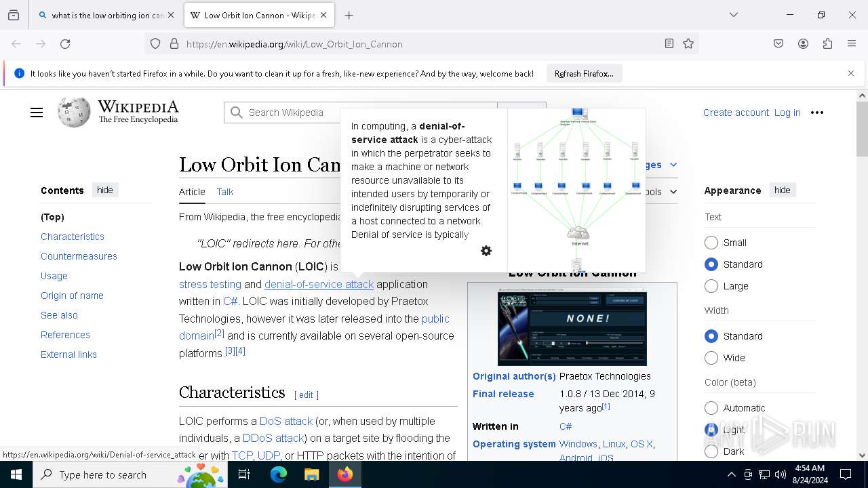The height and width of the screenshot is (488, 868).
Task: Show hidden system tray icons
Action: (731, 474)
